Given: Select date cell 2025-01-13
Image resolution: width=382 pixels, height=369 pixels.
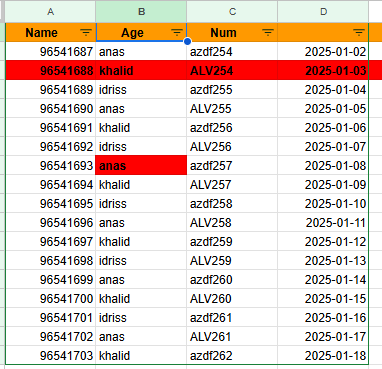Looking at the screenshot, I should click(323, 261).
